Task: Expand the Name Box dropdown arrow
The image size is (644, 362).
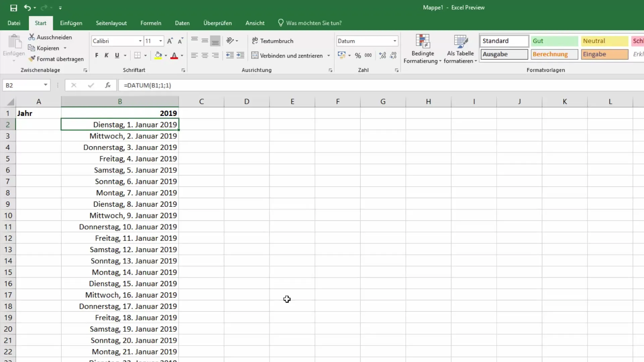Action: point(45,85)
